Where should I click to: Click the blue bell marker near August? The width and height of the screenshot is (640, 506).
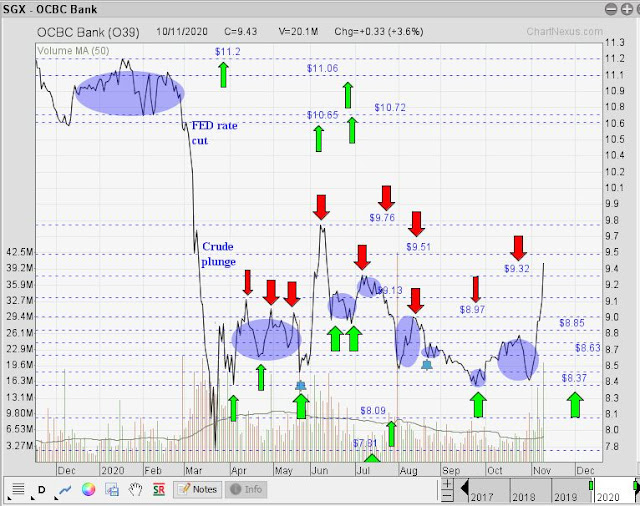(x=427, y=364)
